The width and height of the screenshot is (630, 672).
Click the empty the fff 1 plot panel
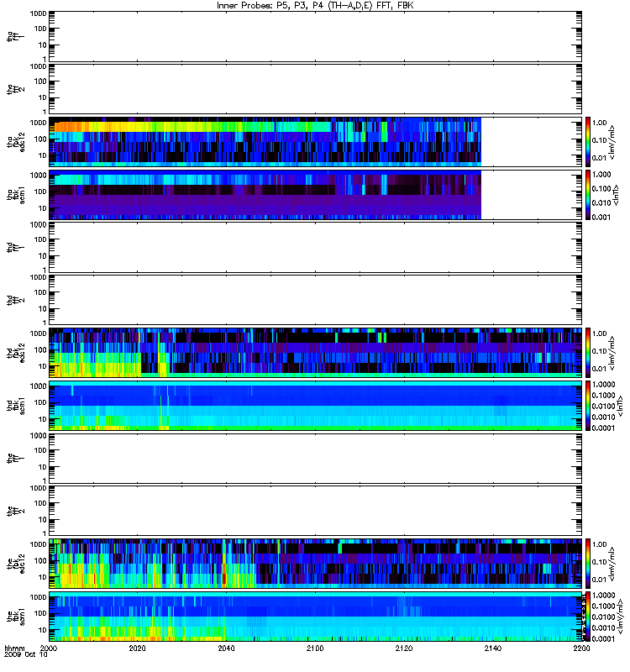coord(316,458)
